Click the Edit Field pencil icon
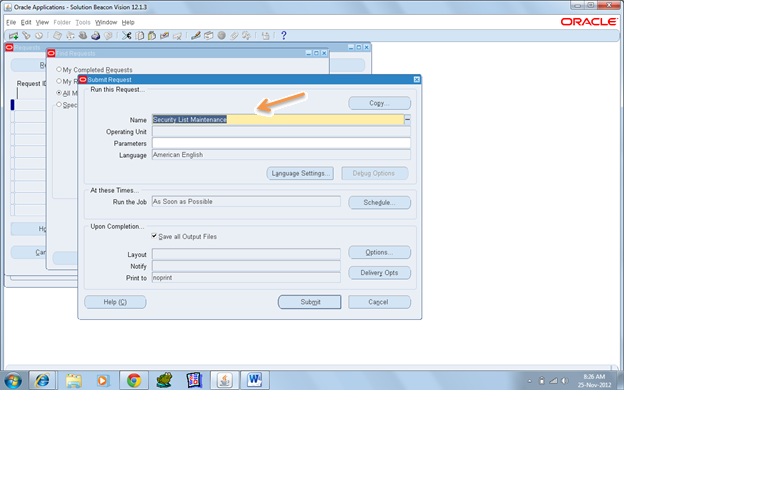The width and height of the screenshot is (768, 480). tap(195, 36)
